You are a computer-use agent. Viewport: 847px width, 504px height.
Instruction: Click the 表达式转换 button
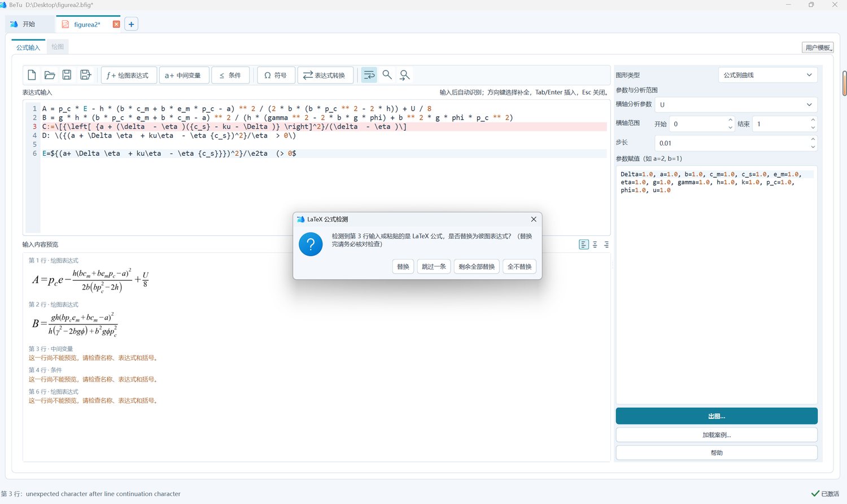pos(325,75)
